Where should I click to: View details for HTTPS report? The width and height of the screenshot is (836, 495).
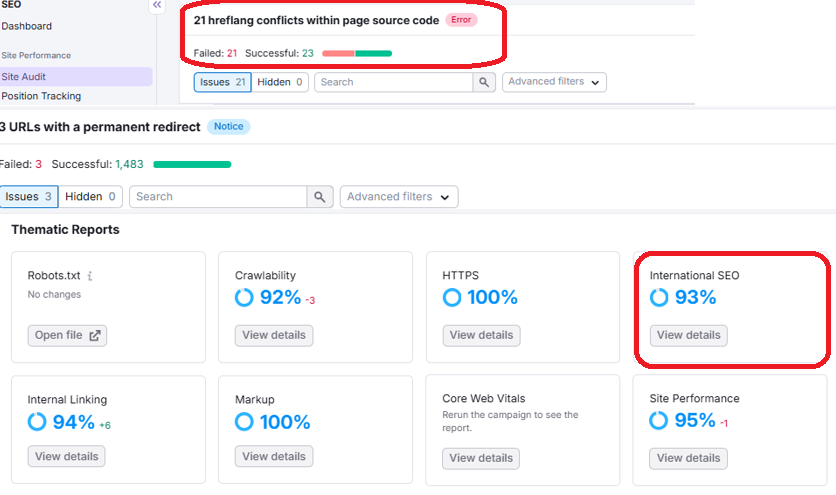pyautogui.click(x=481, y=336)
